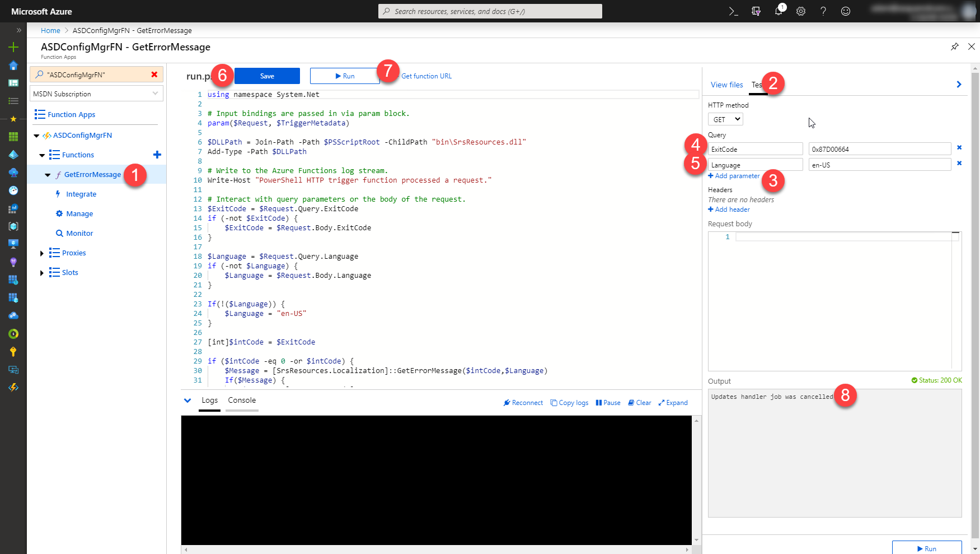980x554 pixels.
Task: Expand the logs panel
Action: coord(673,403)
